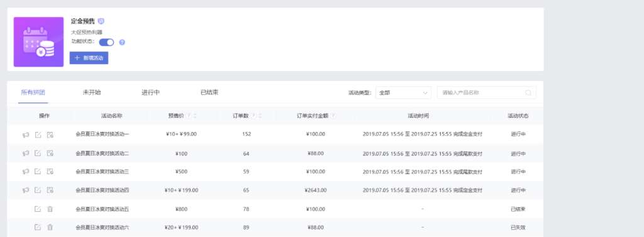The height and width of the screenshot is (237, 644).
Task: Delete 会员夏日冰爽对换活动六 with the trash icon
Action: [x=50, y=227]
